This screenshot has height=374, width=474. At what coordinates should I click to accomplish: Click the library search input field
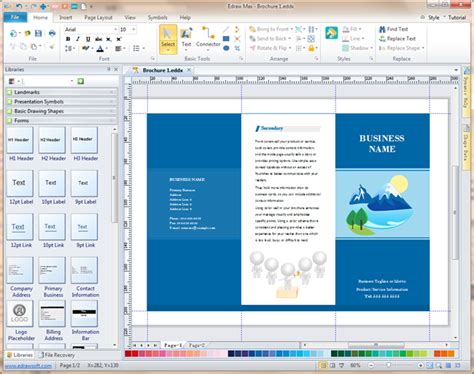click(x=46, y=81)
